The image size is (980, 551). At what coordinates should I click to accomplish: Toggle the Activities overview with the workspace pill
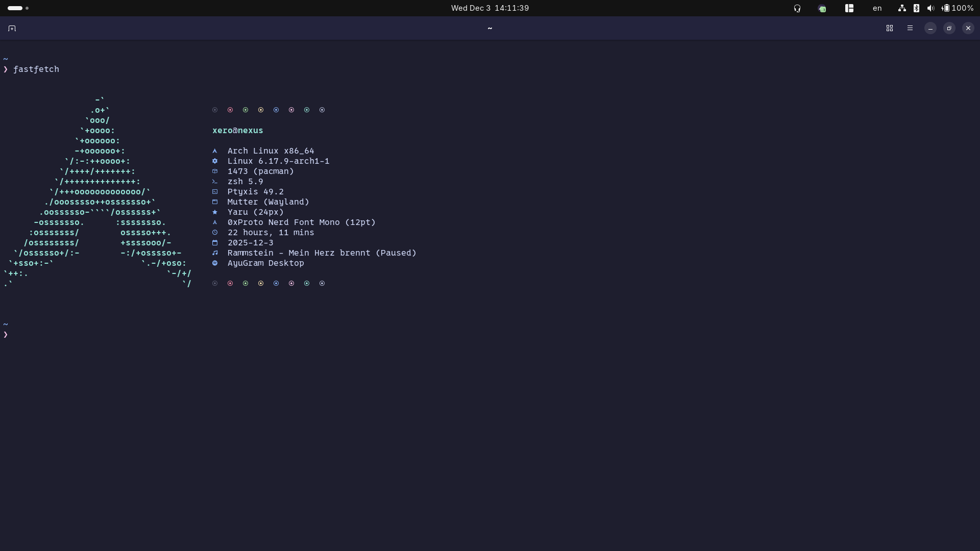click(14, 8)
